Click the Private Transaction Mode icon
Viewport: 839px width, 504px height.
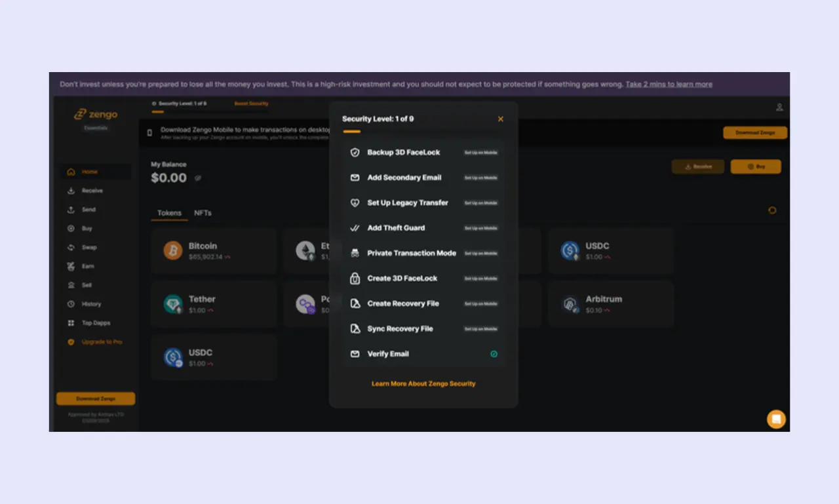point(355,253)
